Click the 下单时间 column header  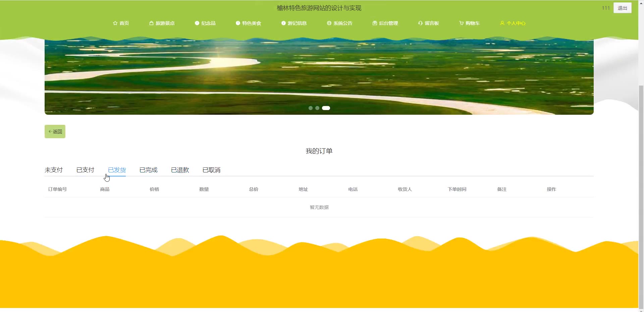tap(457, 189)
